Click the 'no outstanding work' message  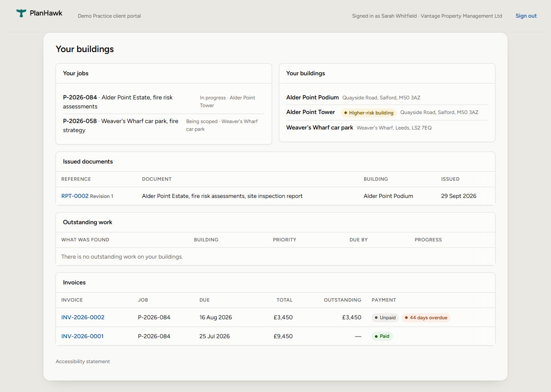122,256
